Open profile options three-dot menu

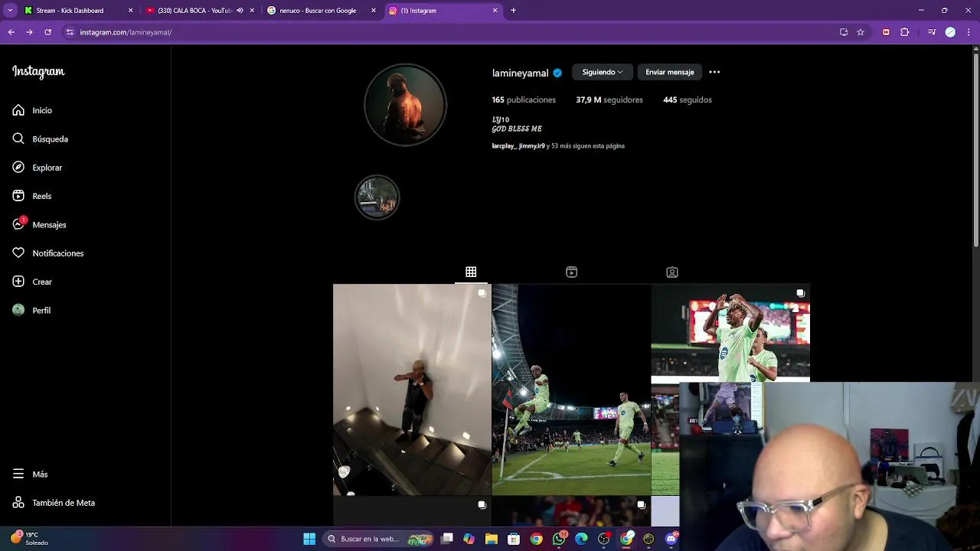pos(714,72)
